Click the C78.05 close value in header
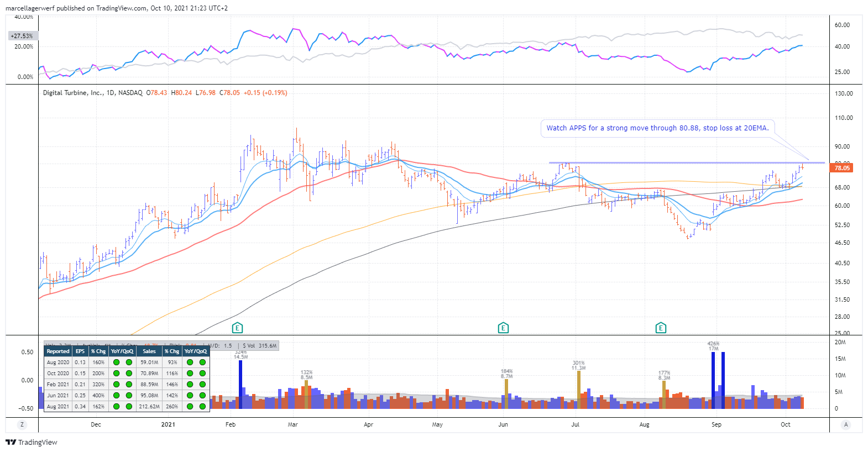The image size is (868, 452). [229, 93]
